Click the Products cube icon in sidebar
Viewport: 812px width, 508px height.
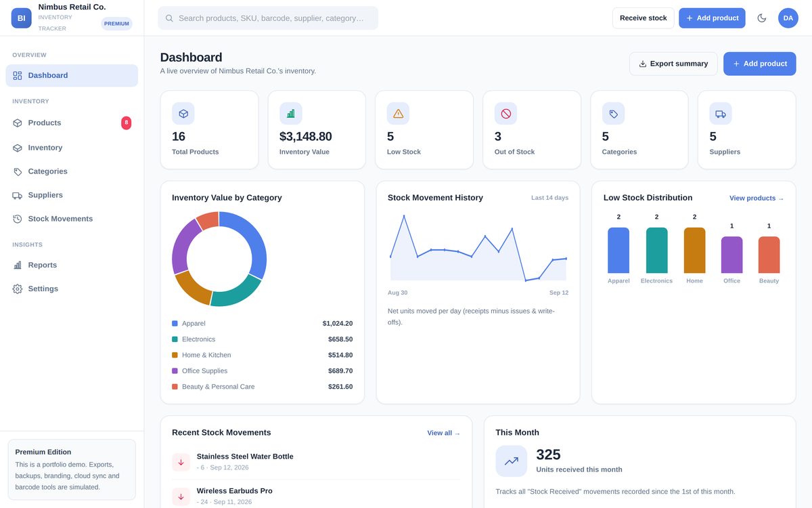(18, 123)
